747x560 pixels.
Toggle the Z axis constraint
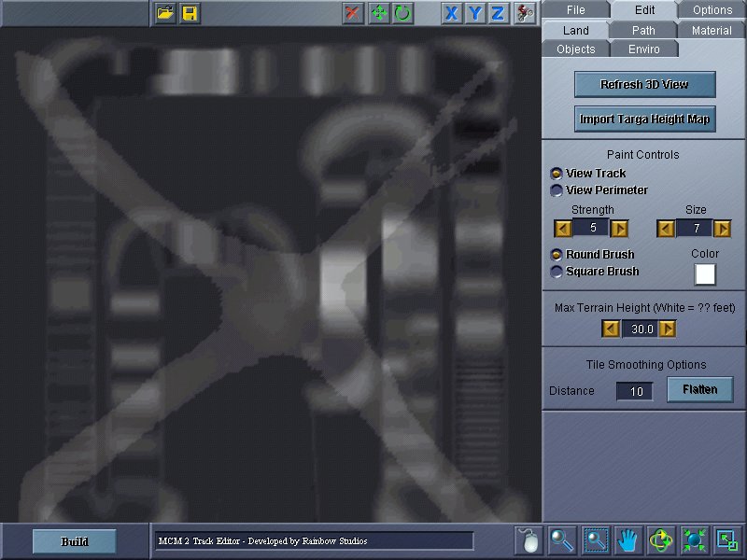pos(498,13)
